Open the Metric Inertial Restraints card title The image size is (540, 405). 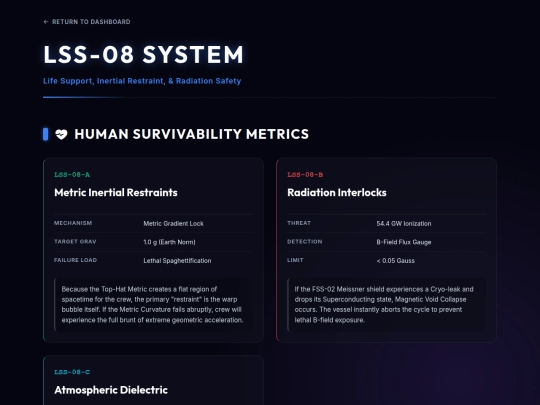(x=116, y=193)
